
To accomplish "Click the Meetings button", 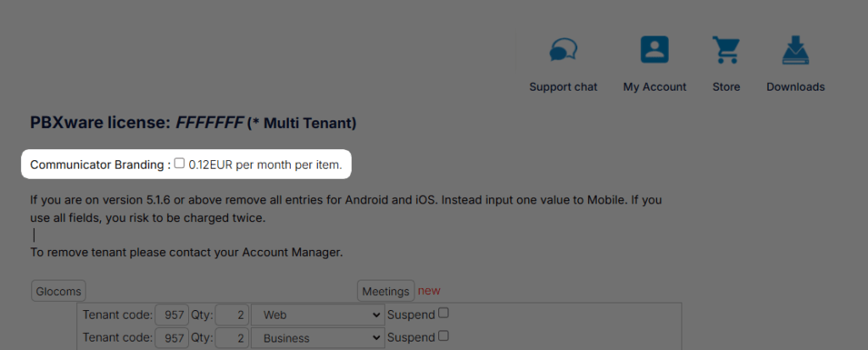I will (386, 291).
